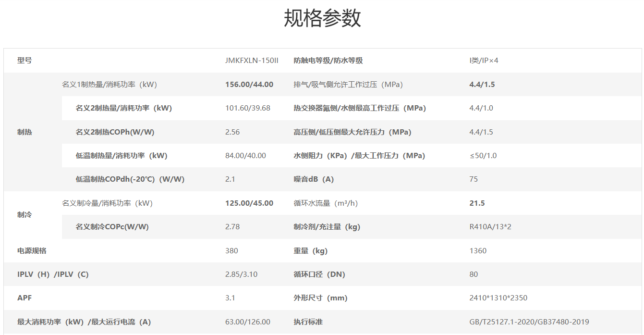Select the max power value 63.00/126.00

tap(247, 322)
